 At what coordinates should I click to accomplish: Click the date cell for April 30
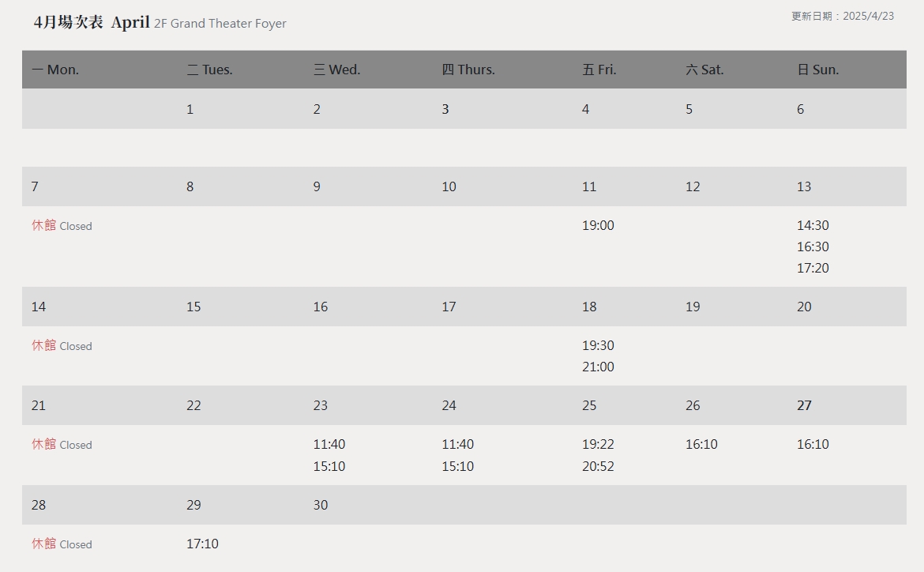(321, 506)
